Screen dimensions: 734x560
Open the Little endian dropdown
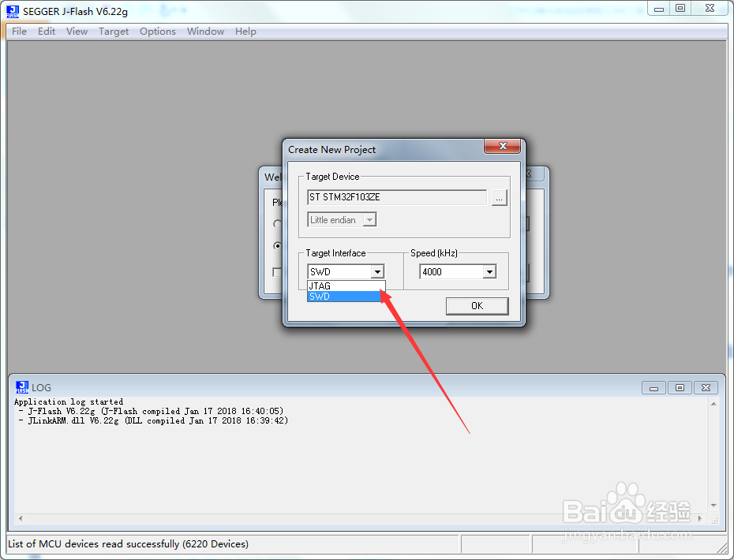click(x=343, y=220)
